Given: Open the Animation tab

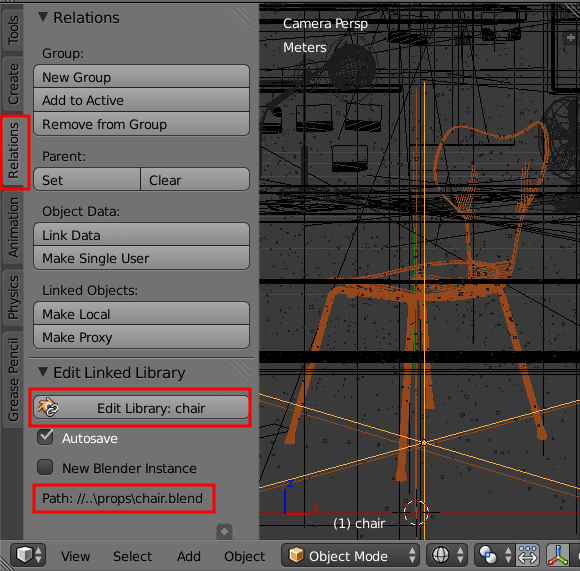Looking at the screenshot, I should 13,227.
